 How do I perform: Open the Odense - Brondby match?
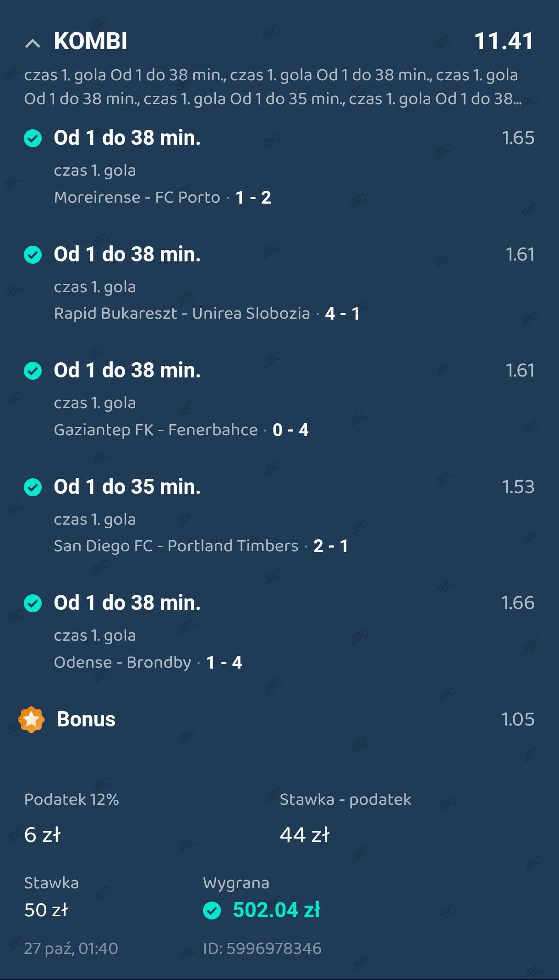[x=122, y=663]
